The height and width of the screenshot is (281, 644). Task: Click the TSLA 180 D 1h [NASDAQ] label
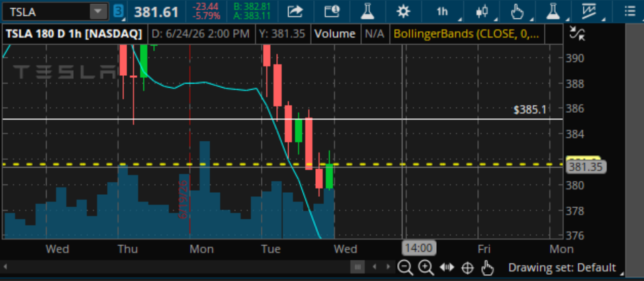pos(74,34)
